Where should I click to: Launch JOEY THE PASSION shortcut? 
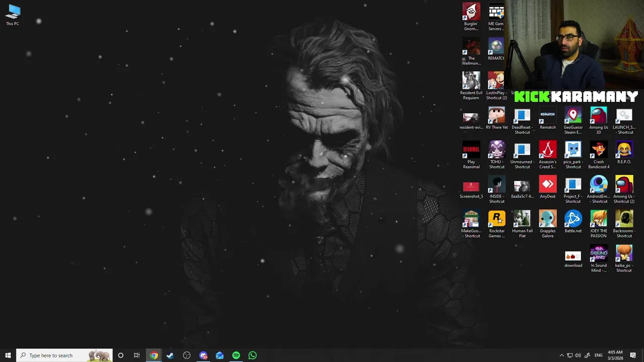599,224
